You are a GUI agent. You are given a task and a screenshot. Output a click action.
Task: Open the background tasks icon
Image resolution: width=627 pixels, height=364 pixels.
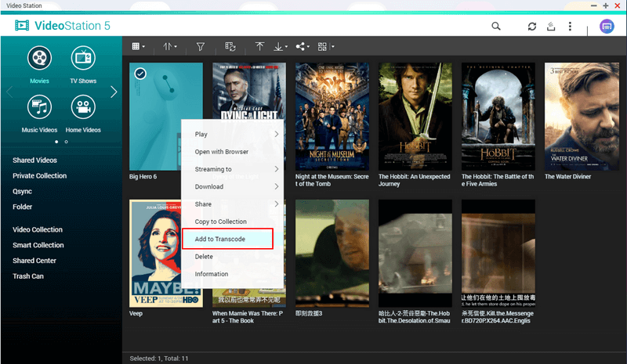(551, 27)
